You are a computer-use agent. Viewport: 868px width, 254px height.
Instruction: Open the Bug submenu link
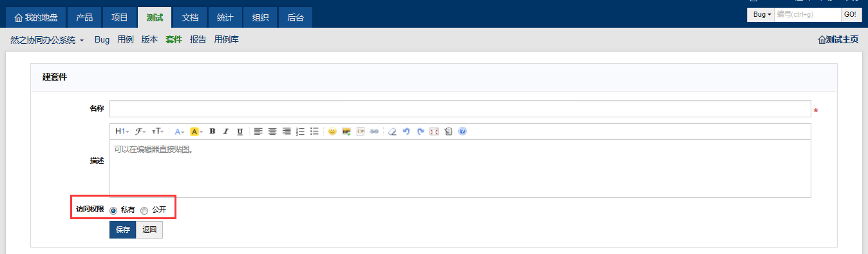(102, 40)
